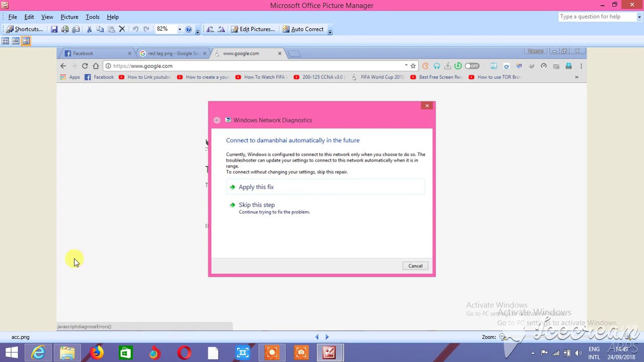Viewport: 644px width, 362px height.
Task: Click the Undo arrow icon
Action: [135, 29]
